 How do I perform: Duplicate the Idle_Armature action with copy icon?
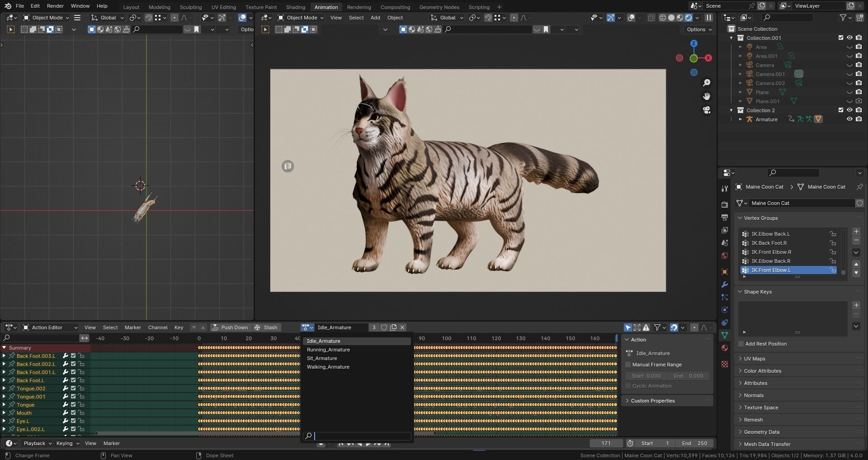point(393,327)
